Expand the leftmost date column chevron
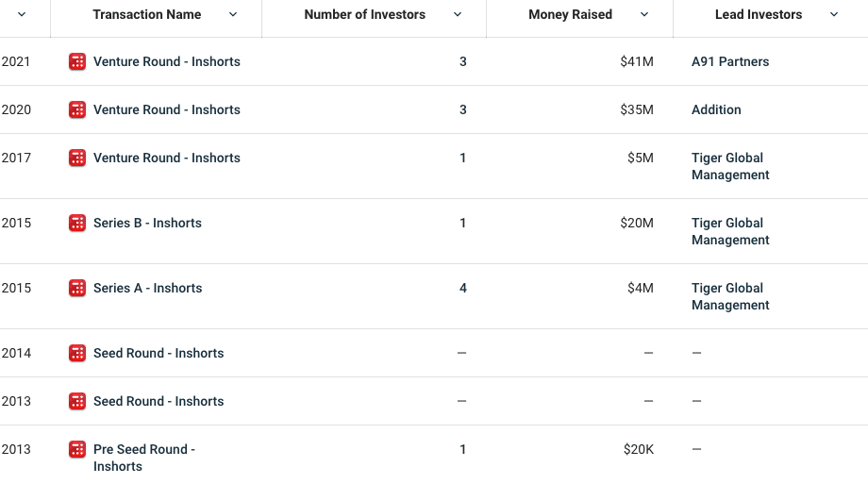 tap(22, 15)
